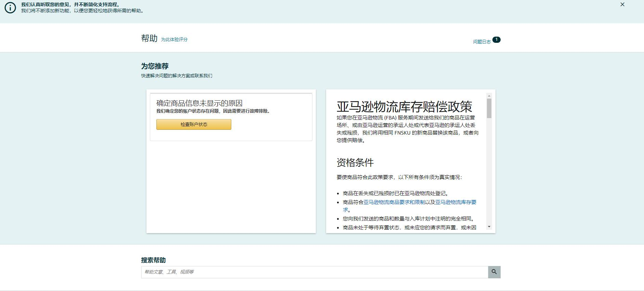644x291 pixels.
Task: Click the info icon in the banner
Action: [x=10, y=8]
